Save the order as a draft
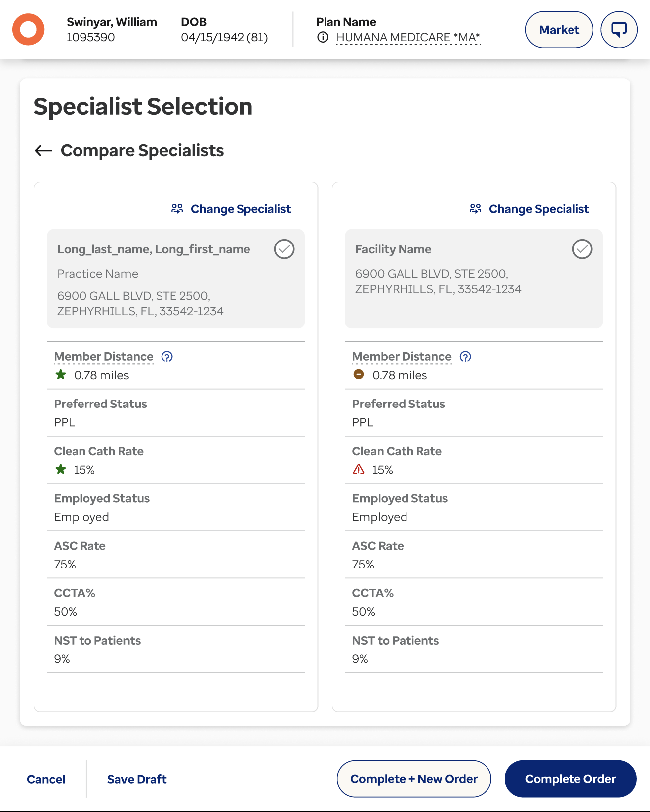Screen dimensions: 650x812 pyautogui.click(x=137, y=779)
